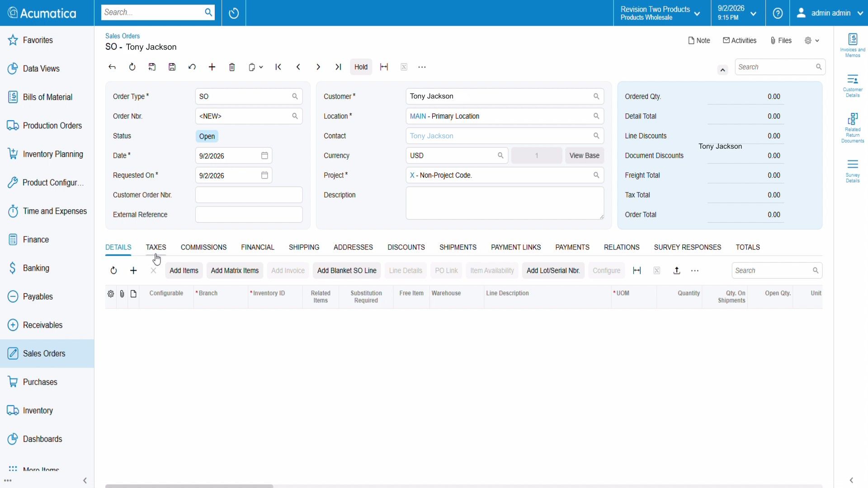Image resolution: width=868 pixels, height=488 pixels.
Task: Open the clipboard copy-paste dropdown
Action: click(255, 67)
